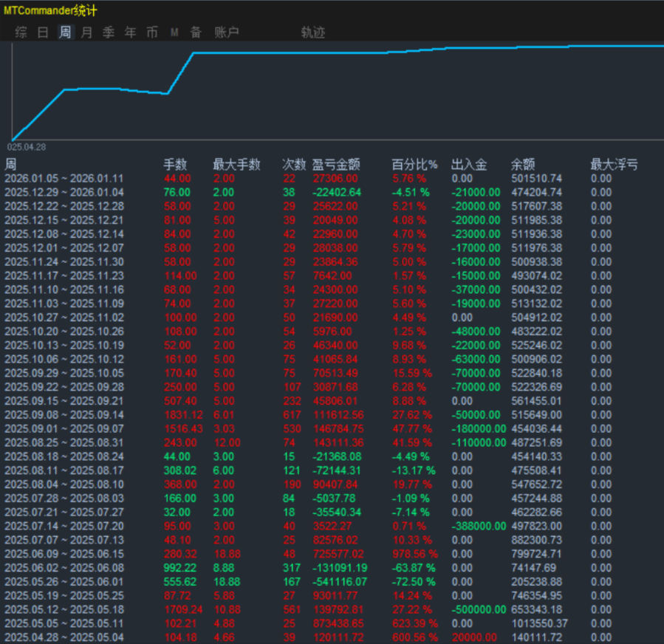This screenshot has height=644, width=664.
Task: Click the 出入金 column header
Action: tap(469, 165)
